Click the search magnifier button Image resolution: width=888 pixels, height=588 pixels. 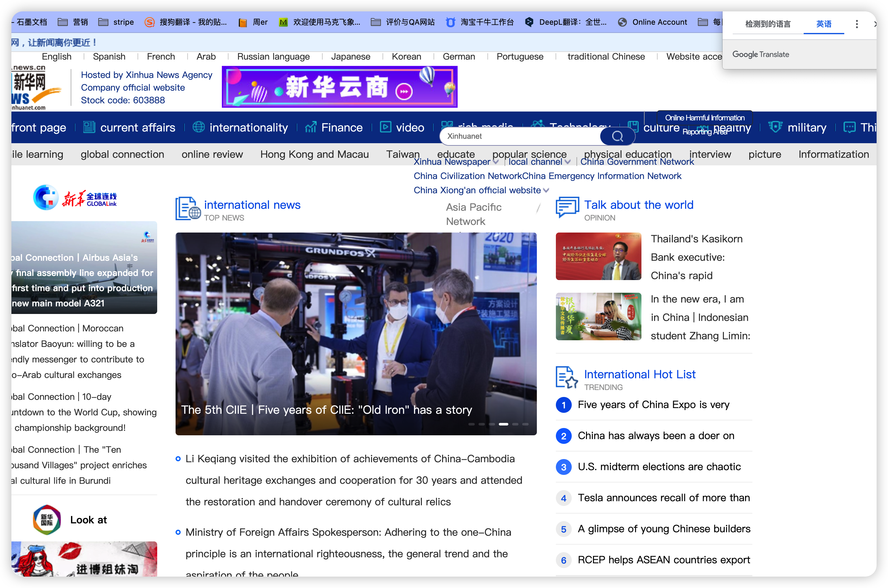tap(617, 137)
